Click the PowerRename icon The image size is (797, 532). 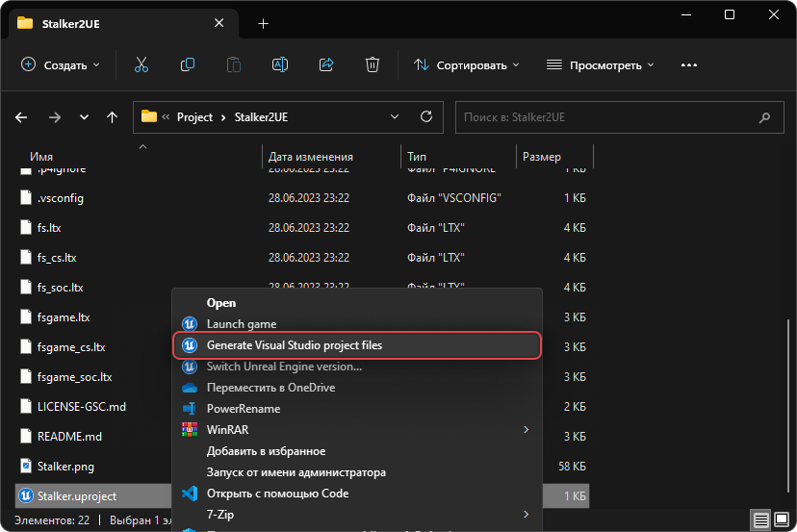click(x=190, y=409)
